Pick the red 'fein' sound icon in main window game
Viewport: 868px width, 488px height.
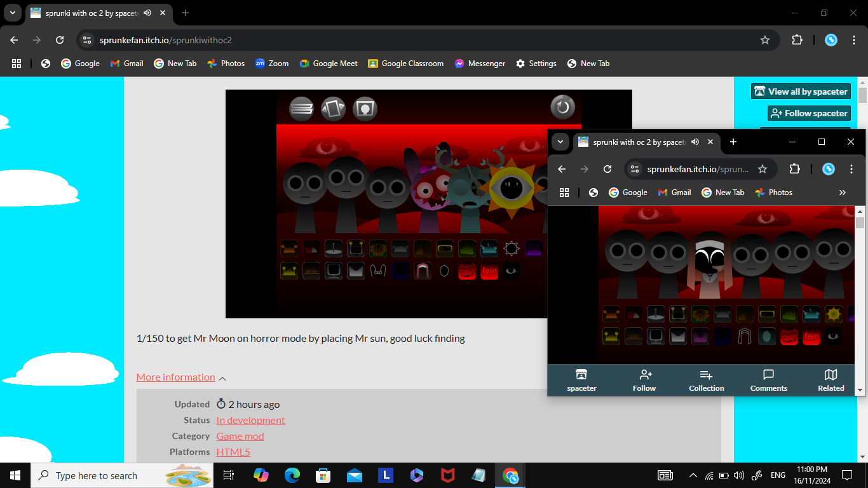[489, 271]
